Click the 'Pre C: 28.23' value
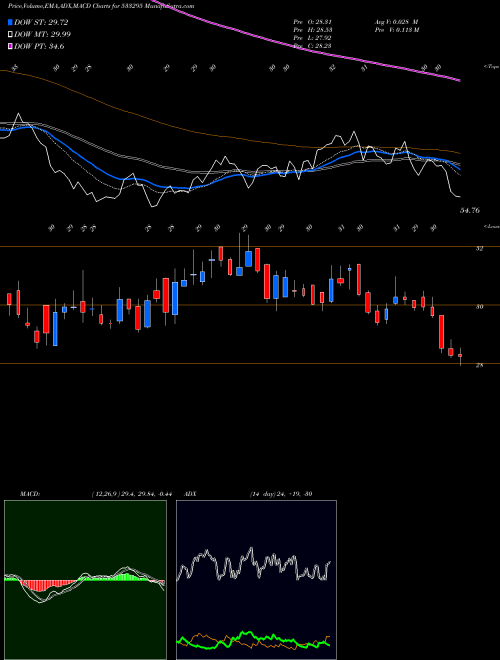 tap(313, 45)
